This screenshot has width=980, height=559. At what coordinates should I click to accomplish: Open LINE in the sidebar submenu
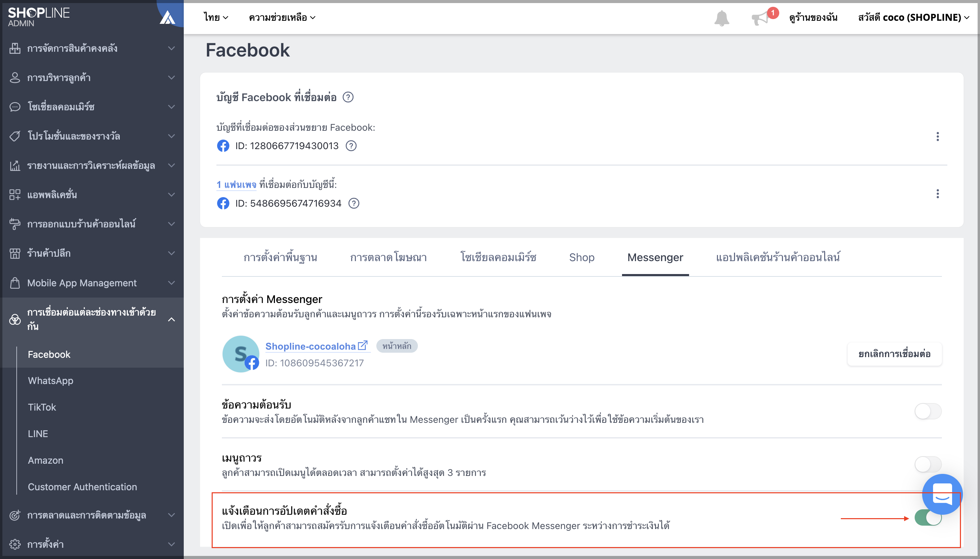pyautogui.click(x=38, y=433)
